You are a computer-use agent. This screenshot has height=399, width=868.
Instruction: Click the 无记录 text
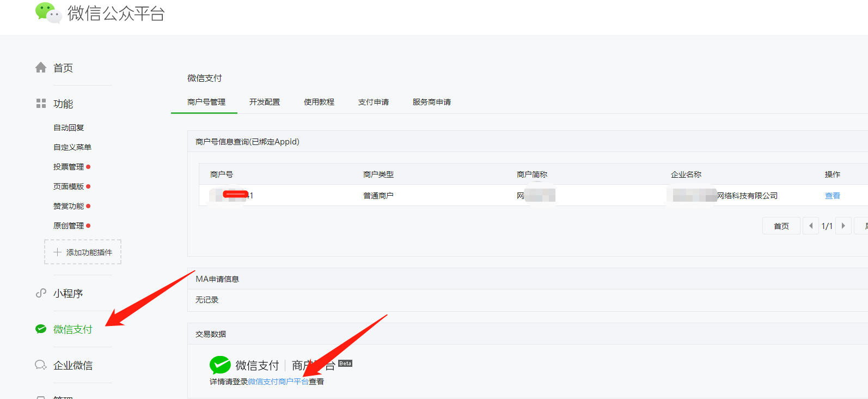[207, 300]
